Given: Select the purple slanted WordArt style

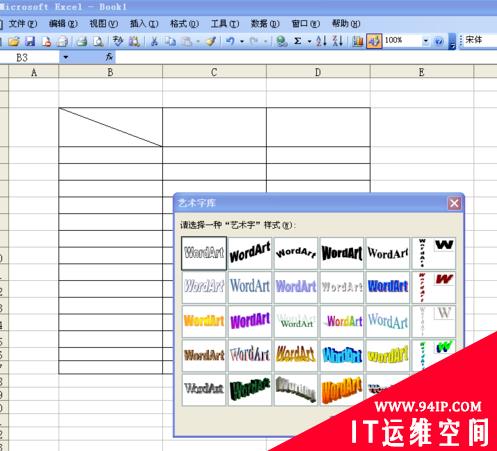Looking at the screenshot, I should [250, 321].
